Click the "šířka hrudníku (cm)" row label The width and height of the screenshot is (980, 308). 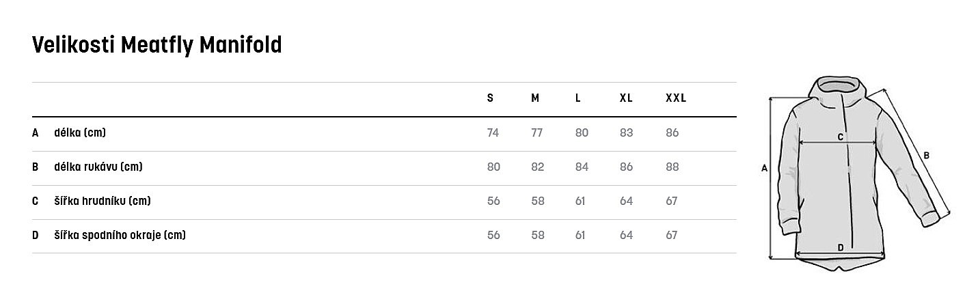click(103, 201)
